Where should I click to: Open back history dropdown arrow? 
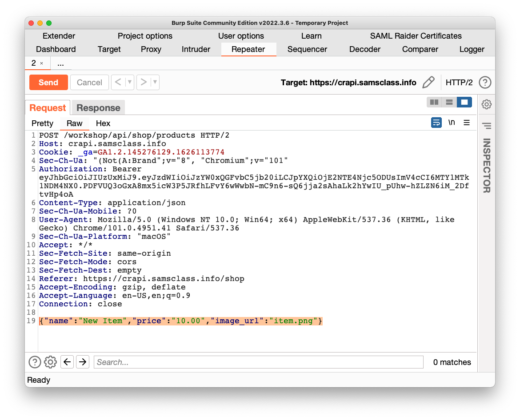coord(130,82)
